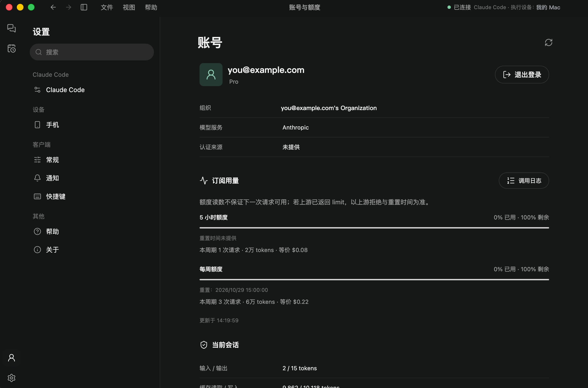Open the 文件 menu

pyautogui.click(x=107, y=7)
